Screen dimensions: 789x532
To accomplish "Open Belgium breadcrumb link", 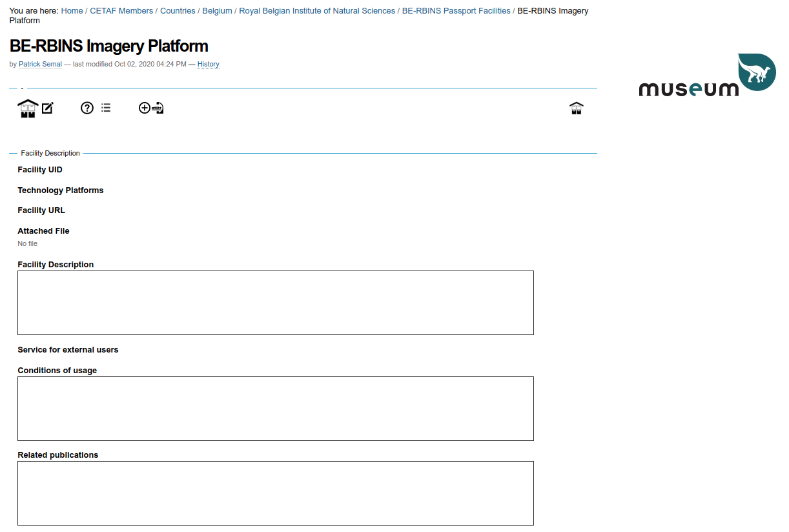I will [x=217, y=11].
